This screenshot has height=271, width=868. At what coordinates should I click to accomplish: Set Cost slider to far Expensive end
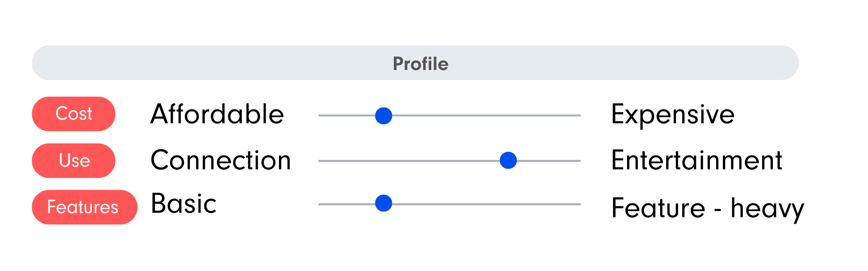point(580,116)
